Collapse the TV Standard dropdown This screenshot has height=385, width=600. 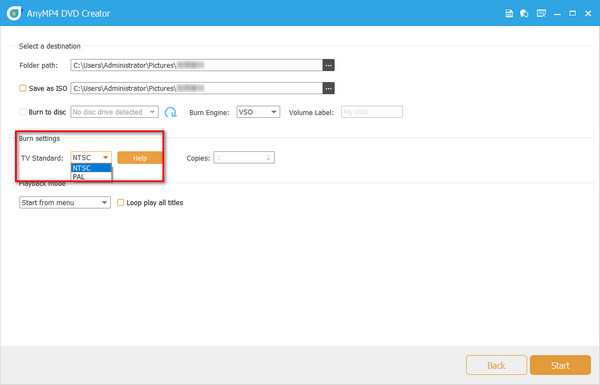pyautogui.click(x=91, y=158)
